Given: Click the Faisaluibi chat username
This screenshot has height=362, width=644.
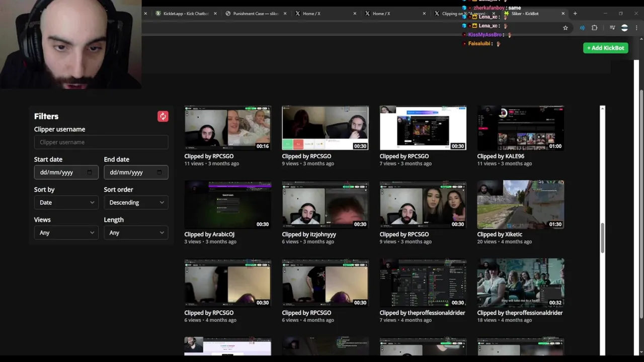Looking at the screenshot, I should [x=479, y=44].
